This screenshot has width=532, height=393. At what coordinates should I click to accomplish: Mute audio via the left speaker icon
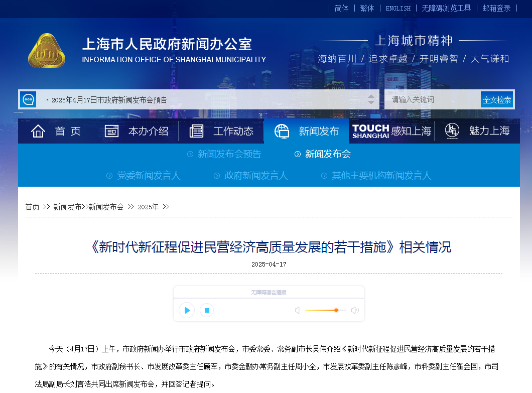(298, 310)
